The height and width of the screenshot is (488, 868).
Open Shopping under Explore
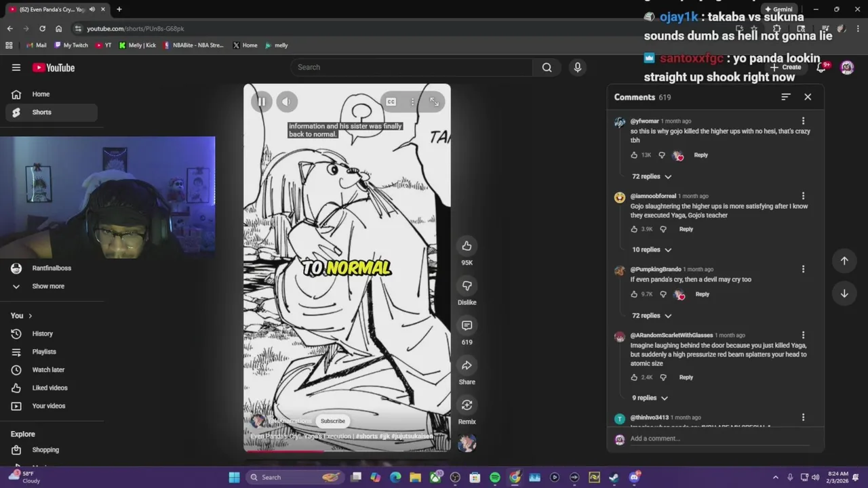click(x=52, y=450)
